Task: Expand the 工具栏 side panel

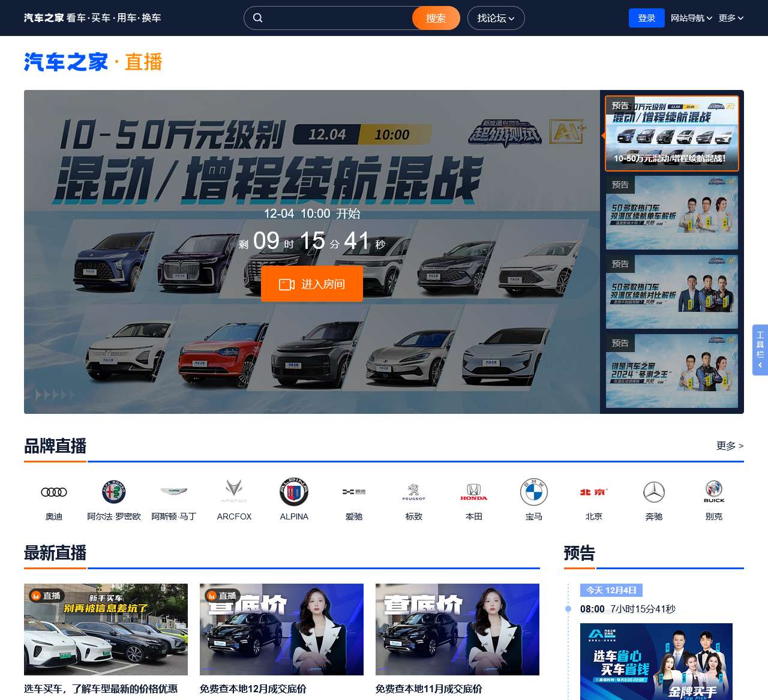Action: [760, 350]
